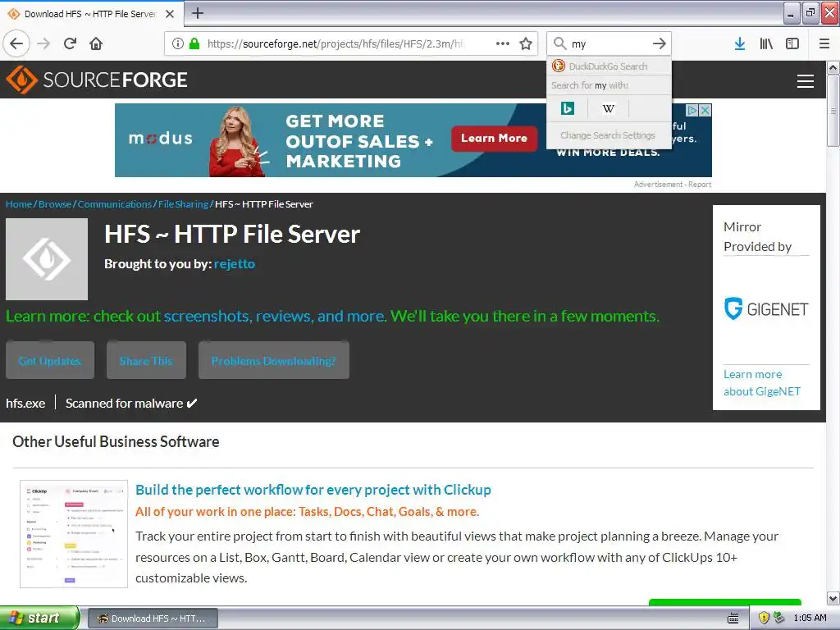Open the ClickUp workflow headline link
The height and width of the screenshot is (630, 840).
[x=313, y=490]
